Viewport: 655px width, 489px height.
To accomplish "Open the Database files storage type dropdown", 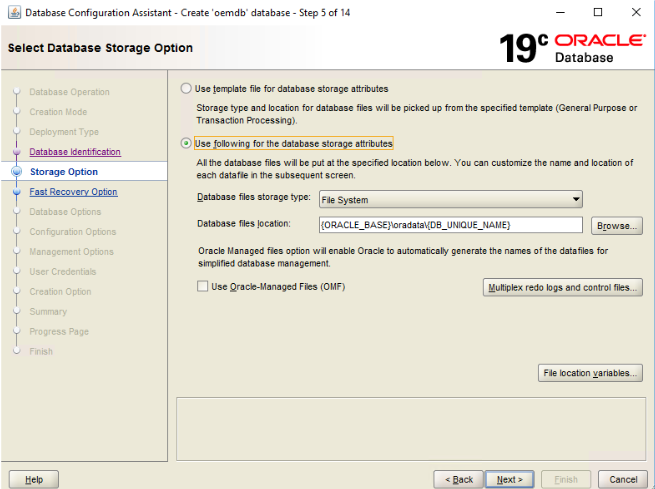I will pos(450,199).
